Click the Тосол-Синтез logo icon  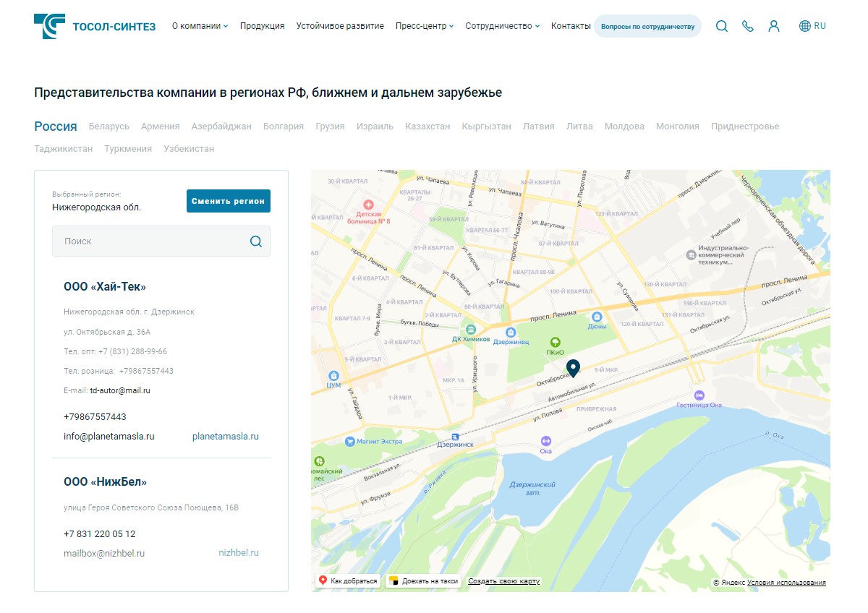click(49, 26)
